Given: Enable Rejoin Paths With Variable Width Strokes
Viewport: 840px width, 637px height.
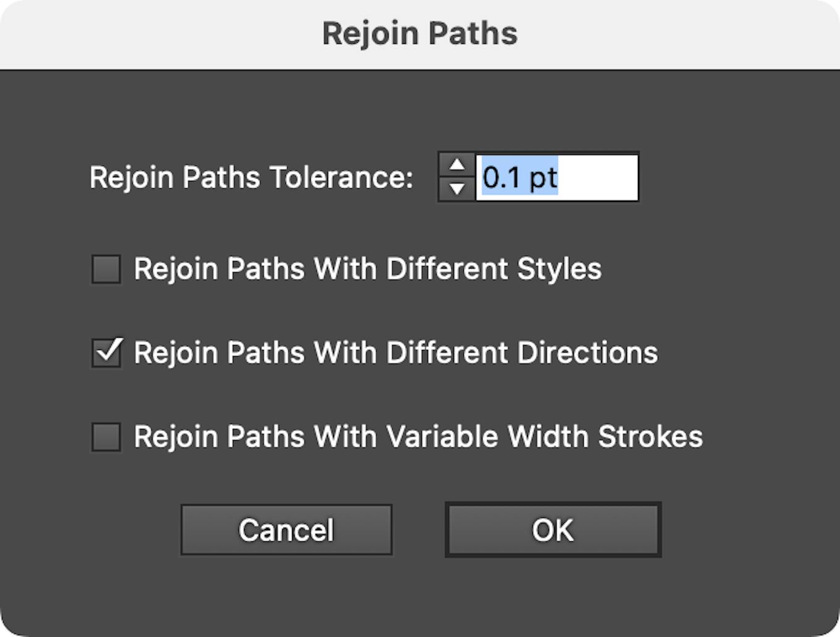Looking at the screenshot, I should click(105, 436).
